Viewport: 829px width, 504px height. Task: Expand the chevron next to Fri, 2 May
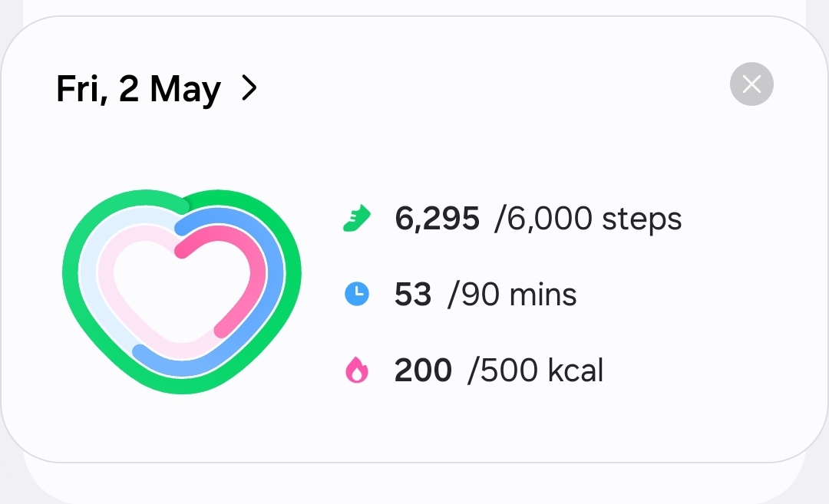tap(249, 87)
